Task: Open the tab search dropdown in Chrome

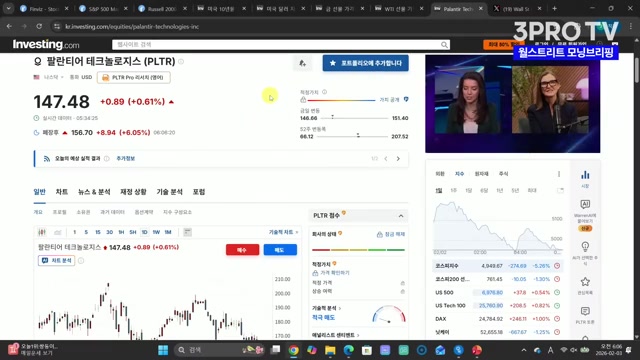Action: (x=9, y=8)
